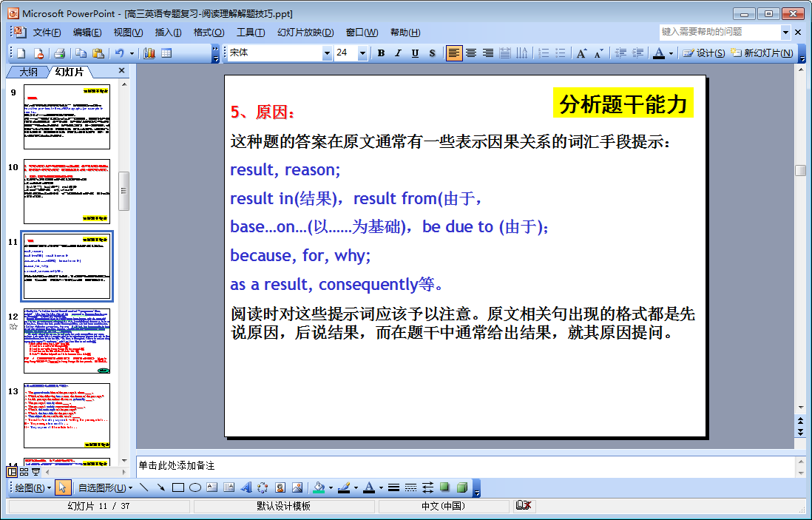812x520 pixels.
Task: Open the 文件(F) menu
Action: click(x=47, y=33)
